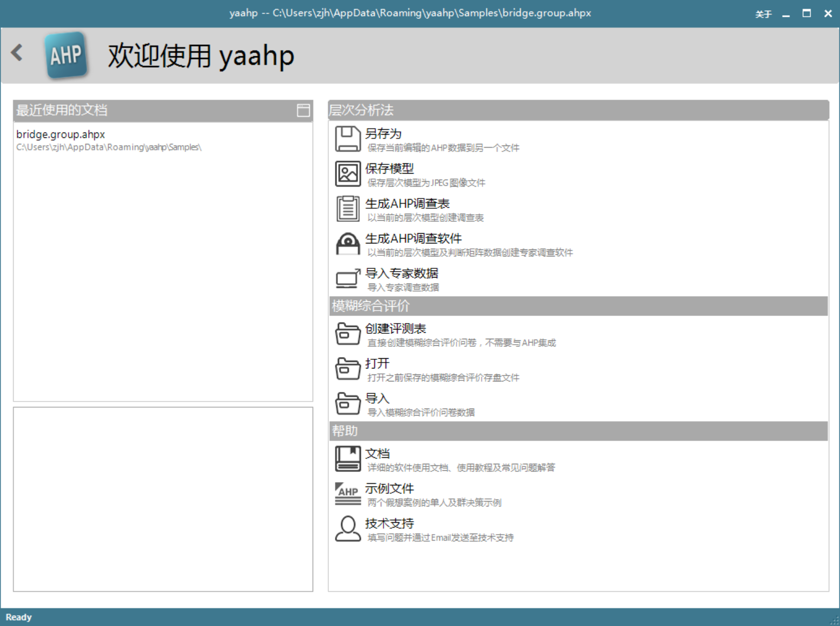Click description 以当前的层次模型创建调查表
The width and height of the screenshot is (840, 626).
pos(425,218)
